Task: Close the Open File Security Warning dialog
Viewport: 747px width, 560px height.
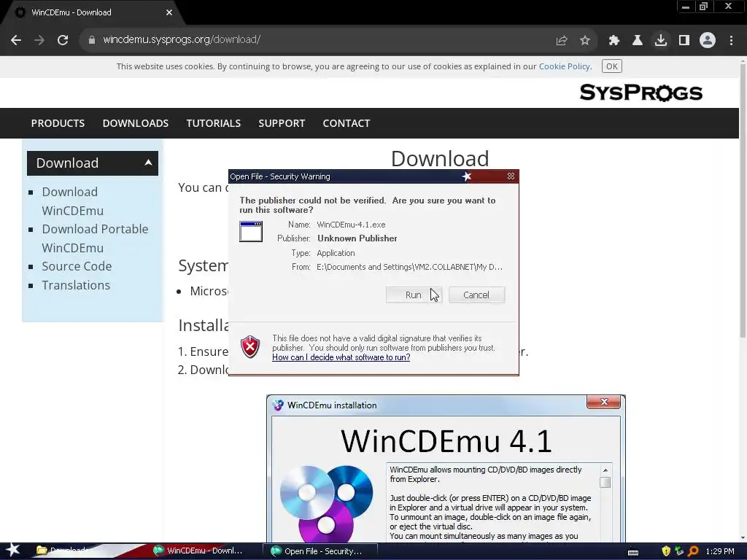Action: [x=511, y=176]
